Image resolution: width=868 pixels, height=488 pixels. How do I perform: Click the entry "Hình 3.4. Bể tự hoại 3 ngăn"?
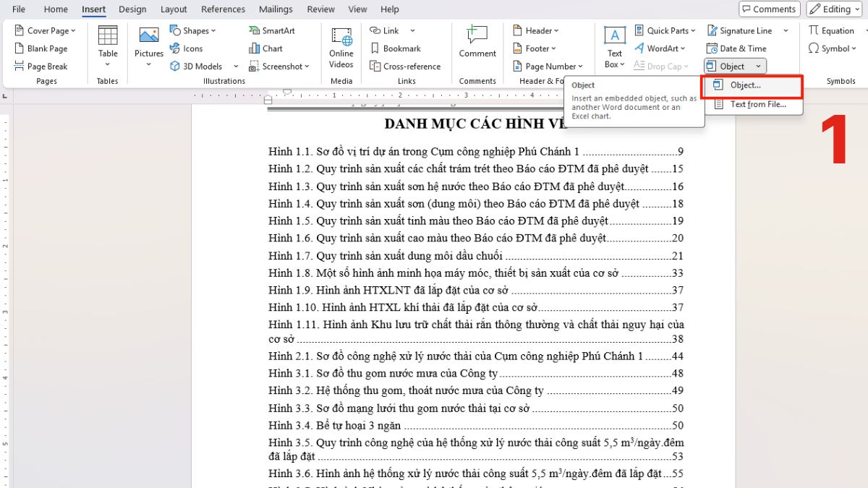point(476,426)
